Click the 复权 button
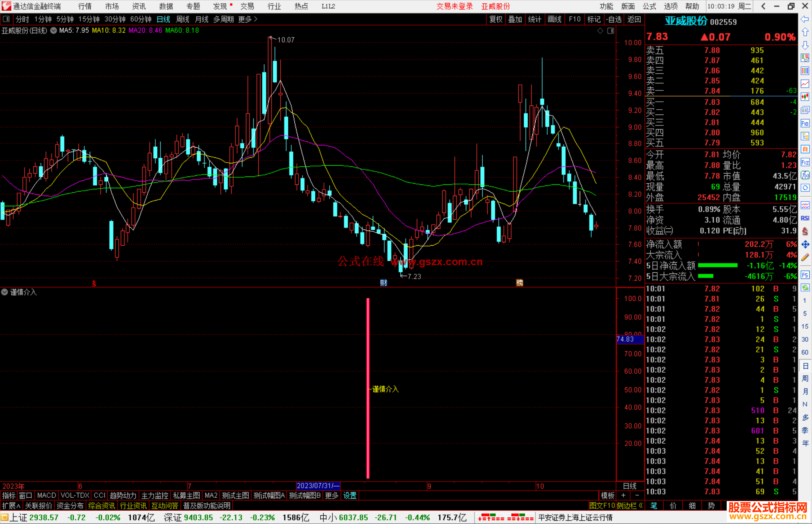The height and width of the screenshot is (524, 812). click(495, 19)
